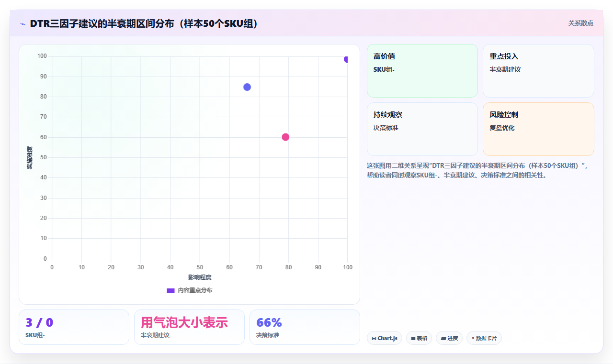
Task: Select the blue scatter point near 66
Action: point(247,87)
